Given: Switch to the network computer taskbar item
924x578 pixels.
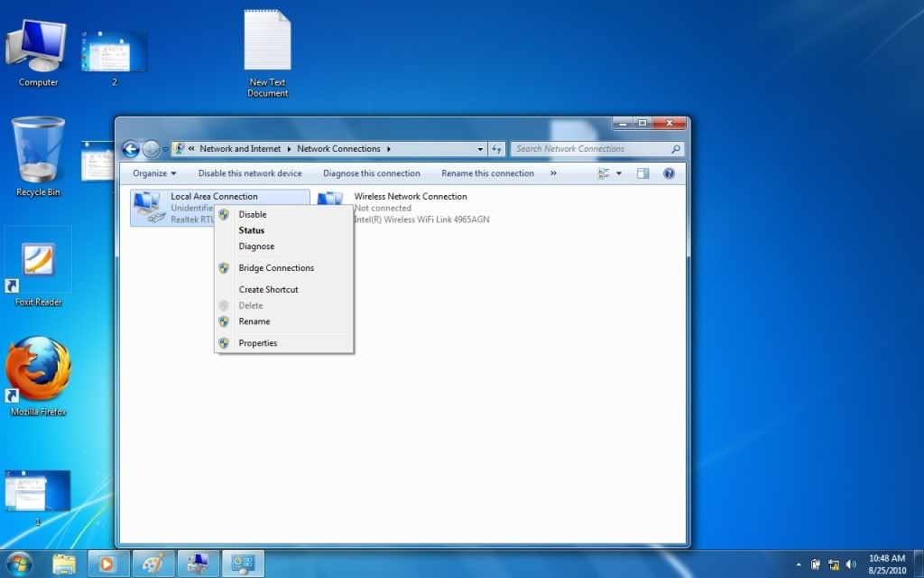Looking at the screenshot, I should (x=198, y=564).
